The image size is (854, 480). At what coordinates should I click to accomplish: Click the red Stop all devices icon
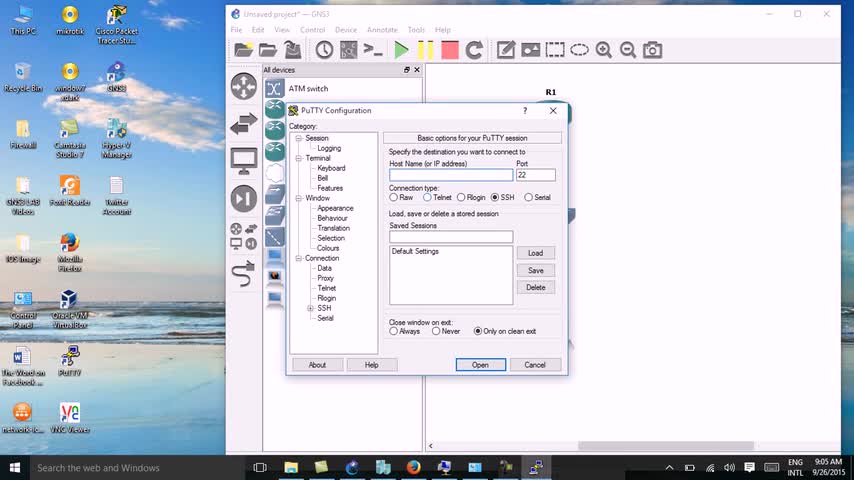click(x=449, y=50)
